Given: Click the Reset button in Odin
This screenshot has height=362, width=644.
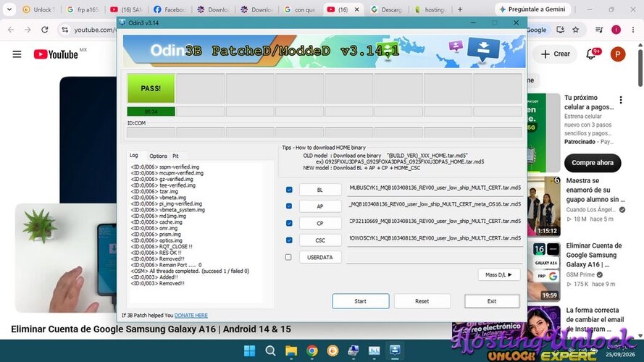Looking at the screenshot, I should tap(422, 301).
